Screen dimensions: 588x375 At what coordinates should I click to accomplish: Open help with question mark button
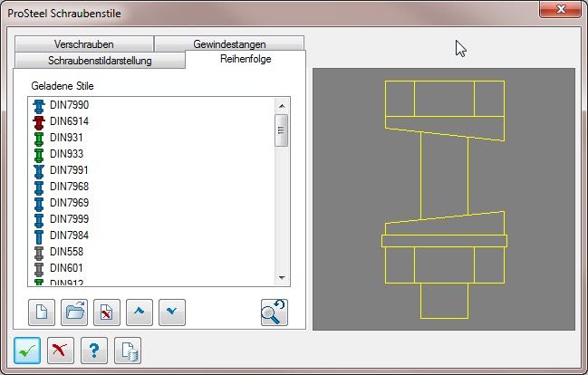(94, 351)
